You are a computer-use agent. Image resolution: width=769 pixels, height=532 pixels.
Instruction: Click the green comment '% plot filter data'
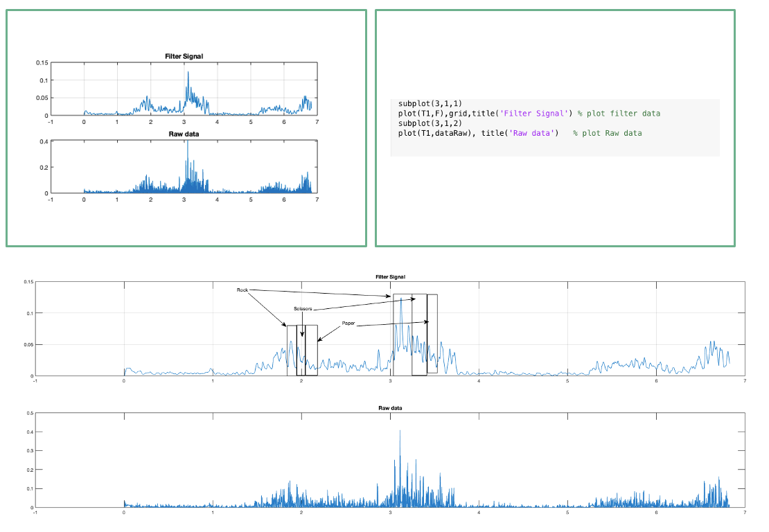pos(619,113)
